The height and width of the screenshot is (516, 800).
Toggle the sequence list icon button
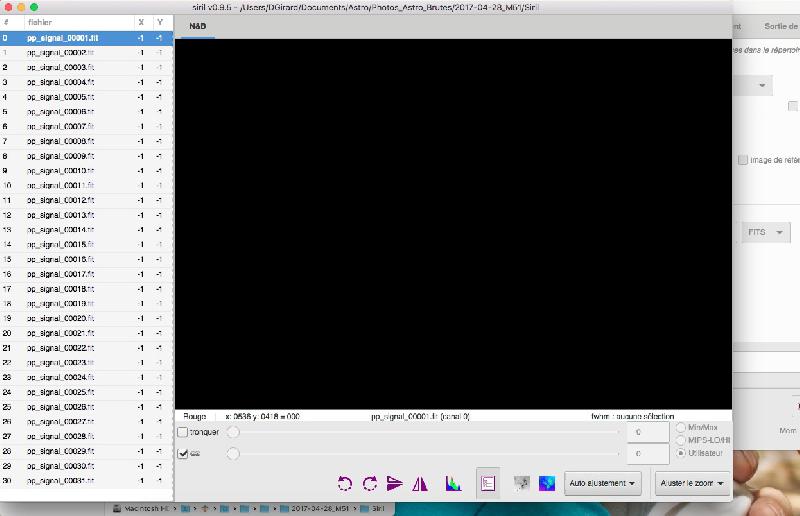point(488,483)
